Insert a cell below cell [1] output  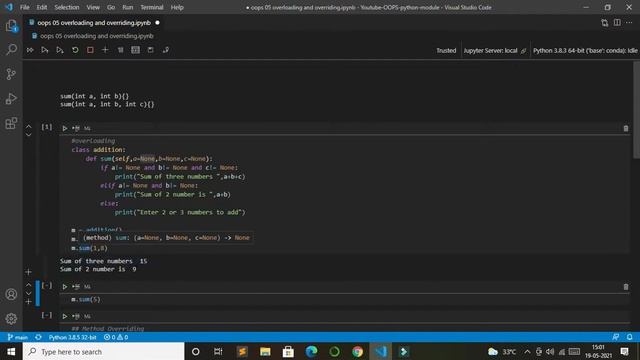click(x=28, y=271)
